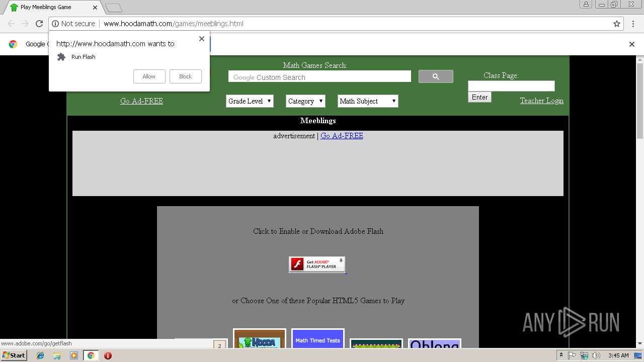Click the header Go Ad-FREE link
The image size is (644, 362).
click(141, 101)
